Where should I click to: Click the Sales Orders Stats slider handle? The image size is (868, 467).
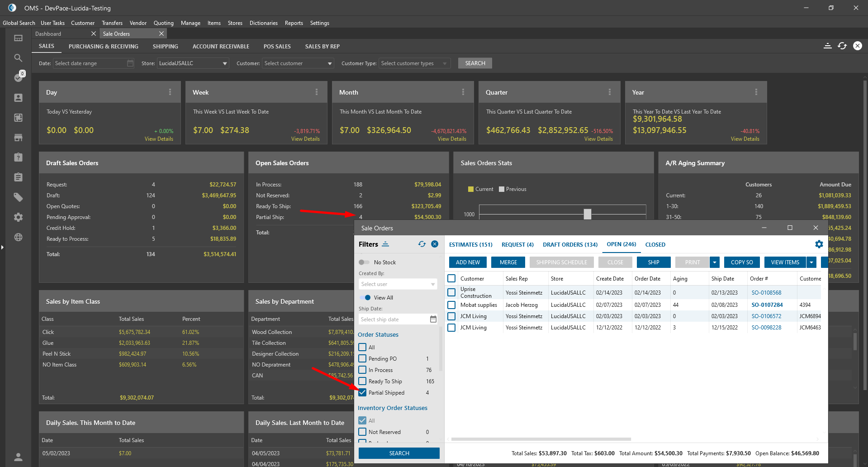click(587, 214)
